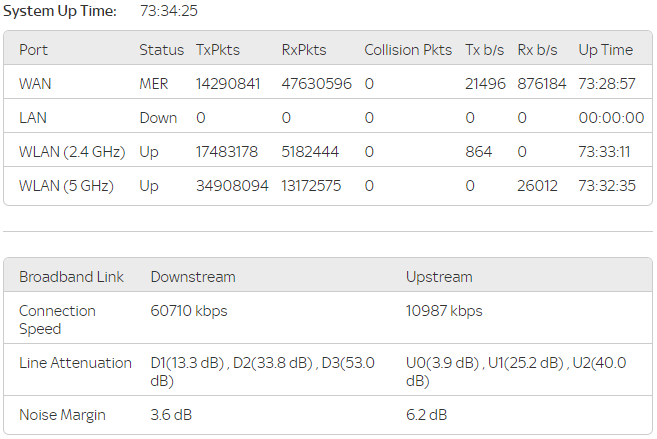Select the TxPkts column header
657x439 pixels.
pyautogui.click(x=217, y=50)
